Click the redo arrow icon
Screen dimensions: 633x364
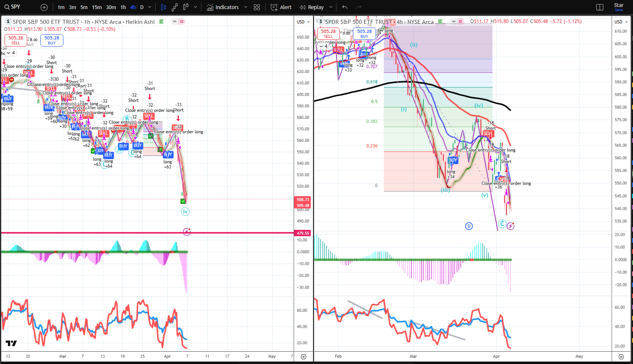click(359, 7)
